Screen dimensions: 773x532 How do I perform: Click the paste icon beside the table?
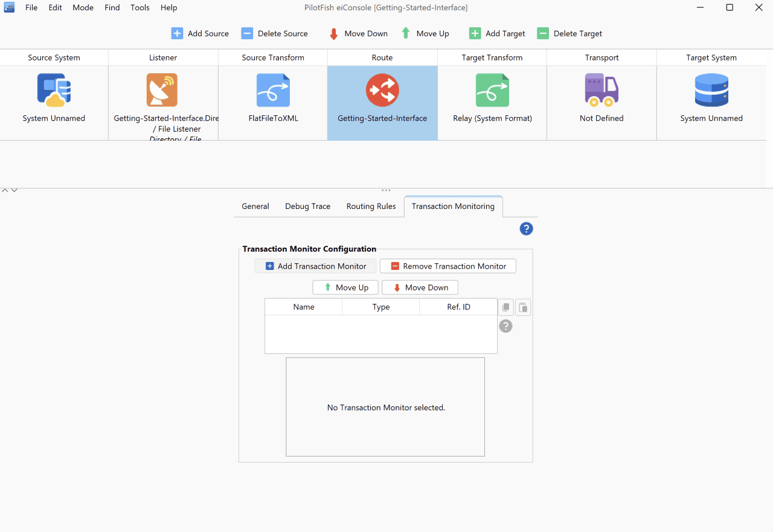pos(524,307)
